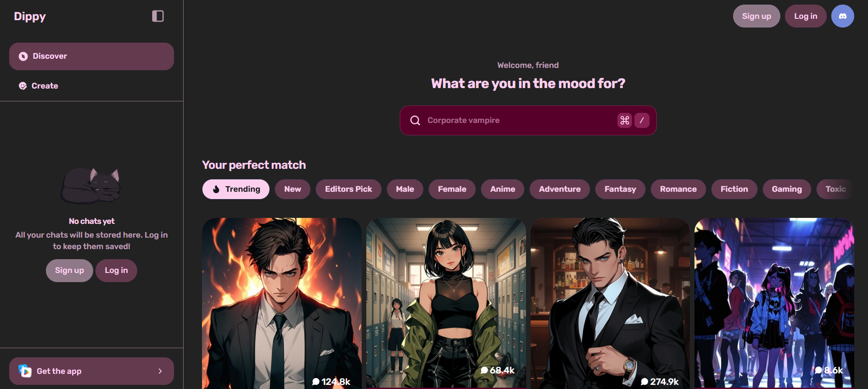Show more categories via Toxic chip
This screenshot has height=389, width=868.
click(835, 189)
